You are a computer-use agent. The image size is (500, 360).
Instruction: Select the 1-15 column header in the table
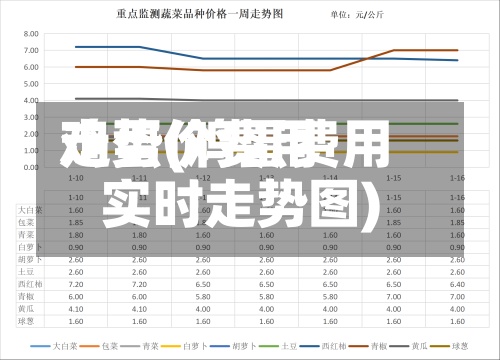click(x=394, y=198)
